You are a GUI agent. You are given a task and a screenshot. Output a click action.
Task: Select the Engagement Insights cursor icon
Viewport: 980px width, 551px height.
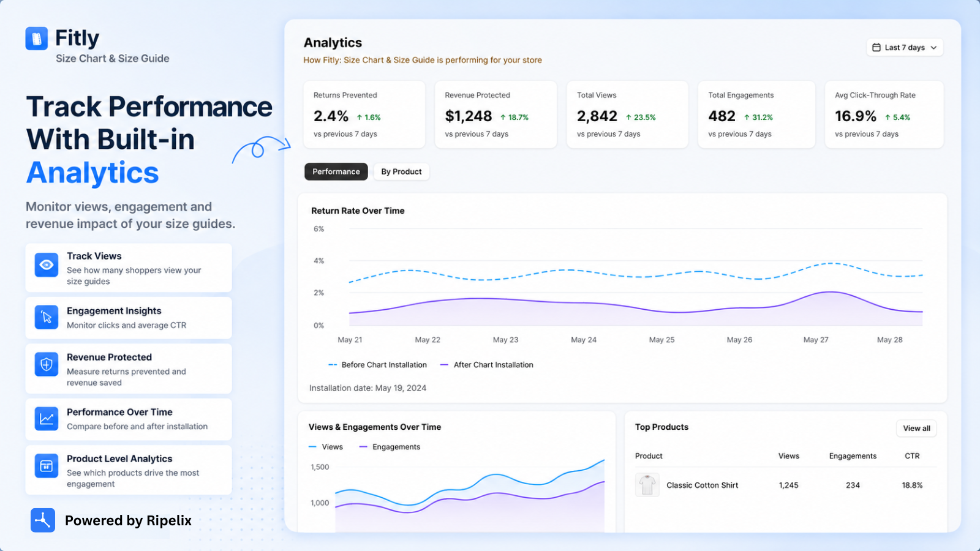coord(47,317)
